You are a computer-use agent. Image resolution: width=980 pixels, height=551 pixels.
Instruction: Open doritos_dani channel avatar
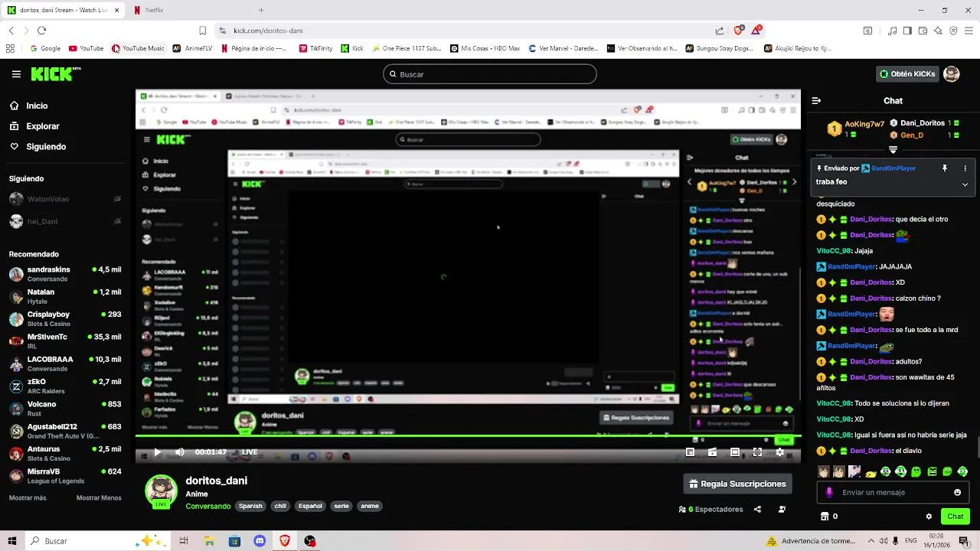coord(161,491)
